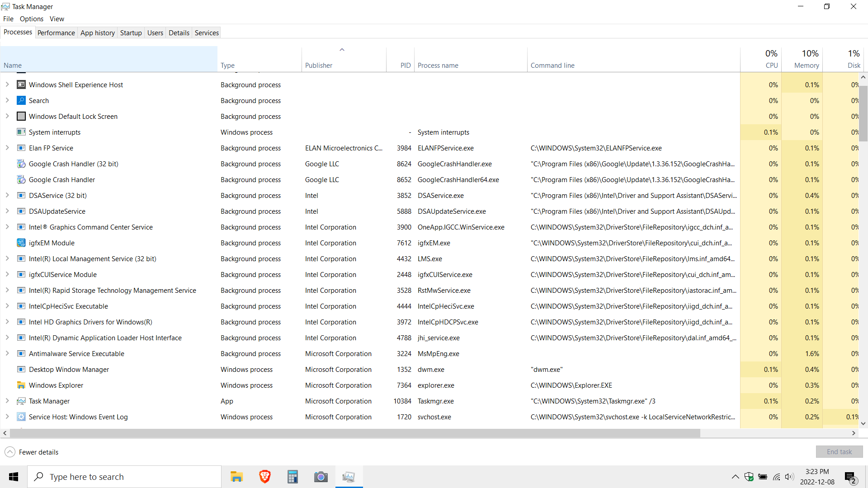This screenshot has height=488, width=868.
Task: Click the System interrupts process icon
Action: (21, 132)
